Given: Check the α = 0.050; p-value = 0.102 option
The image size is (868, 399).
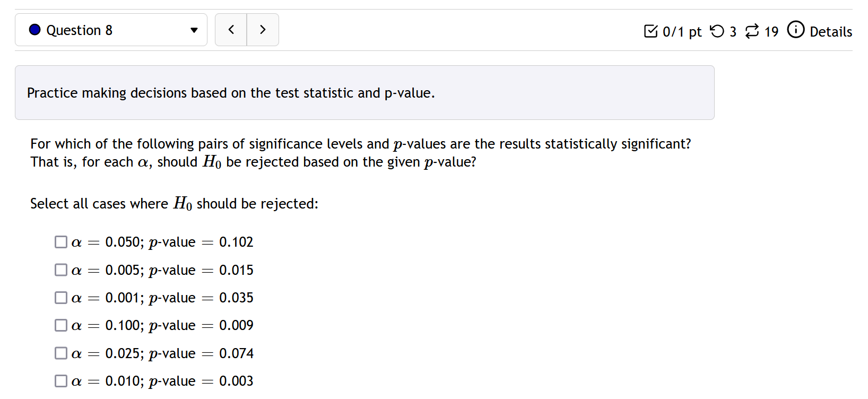Looking at the screenshot, I should coord(61,242).
